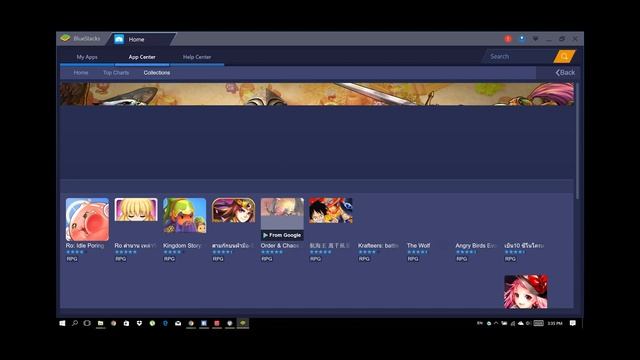Screen dimensions: 640x360
Task: Open the Mail app on the taskbar
Action: (x=178, y=323)
